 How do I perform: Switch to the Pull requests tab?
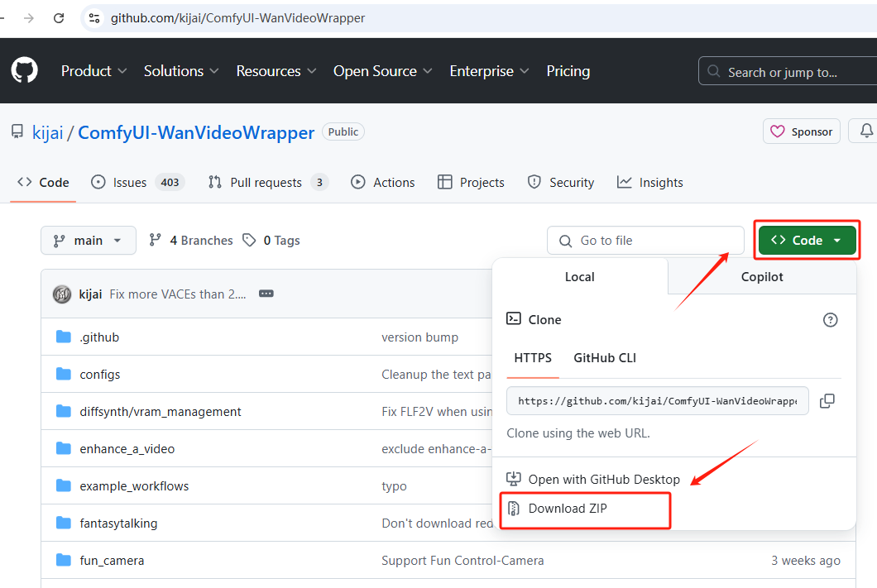point(268,182)
